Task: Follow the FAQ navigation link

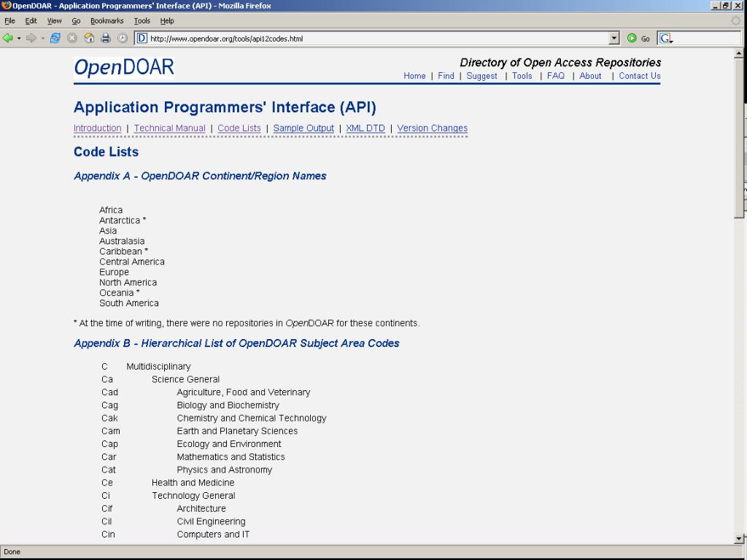Action: (x=555, y=76)
